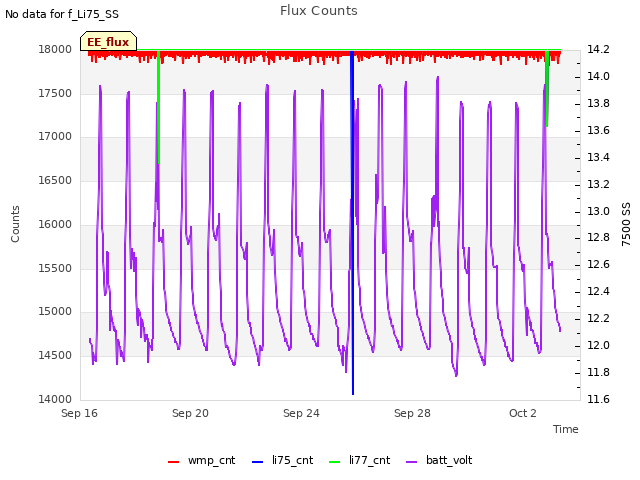
Task: Click the 14.0 right axis tick label
Action: pyautogui.click(x=598, y=76)
